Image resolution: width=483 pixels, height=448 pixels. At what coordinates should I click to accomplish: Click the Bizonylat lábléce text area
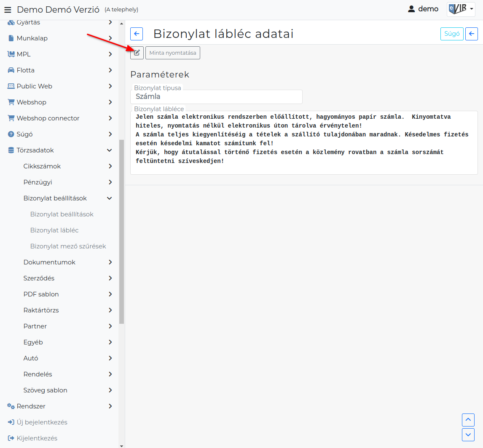(304, 143)
